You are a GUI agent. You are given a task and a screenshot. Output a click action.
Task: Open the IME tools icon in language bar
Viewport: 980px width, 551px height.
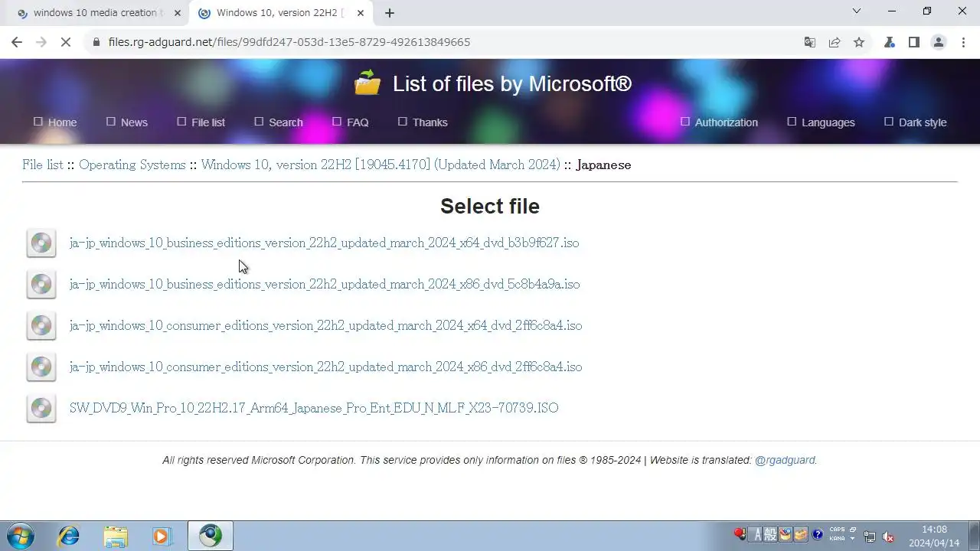[801, 535]
